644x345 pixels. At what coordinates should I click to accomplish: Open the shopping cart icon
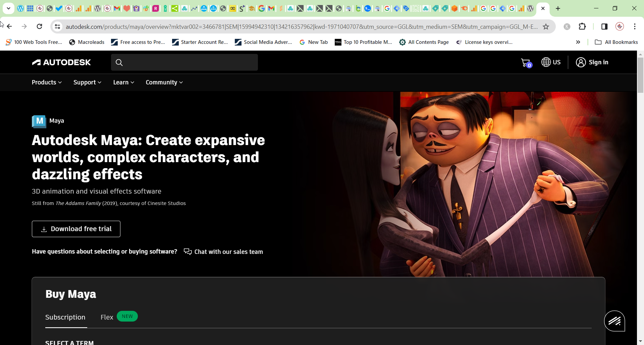(526, 62)
